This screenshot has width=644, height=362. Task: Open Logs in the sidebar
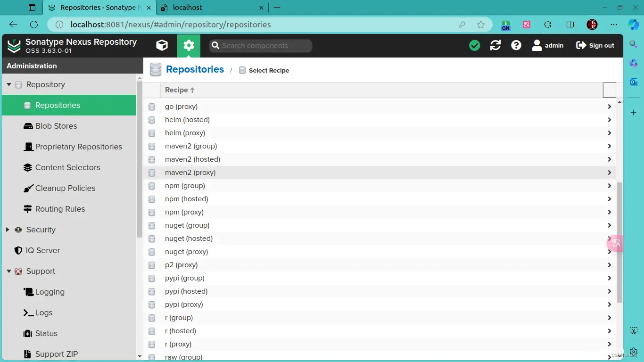(x=69, y=313)
